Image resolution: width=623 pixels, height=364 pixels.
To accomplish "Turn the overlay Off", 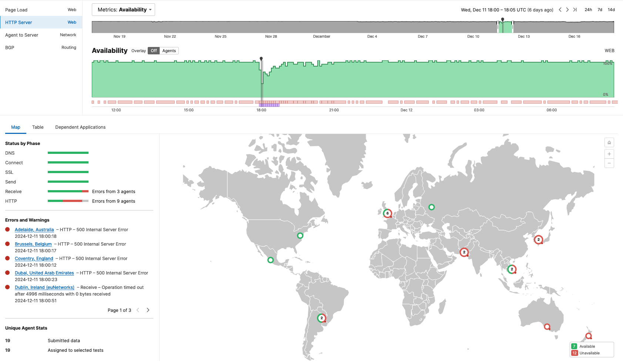I will pos(154,51).
